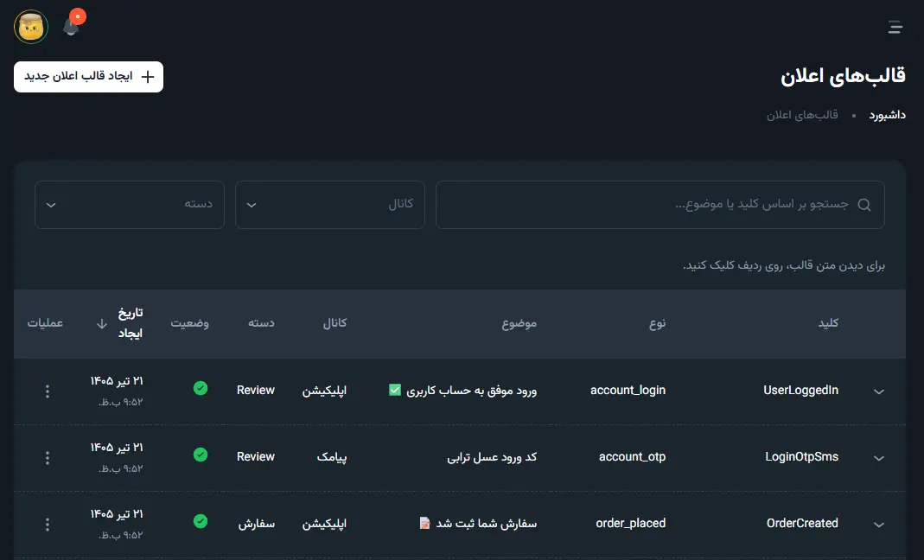Image resolution: width=924 pixels, height=560 pixels.
Task: Click پیامک channel cell
Action: pyautogui.click(x=332, y=457)
